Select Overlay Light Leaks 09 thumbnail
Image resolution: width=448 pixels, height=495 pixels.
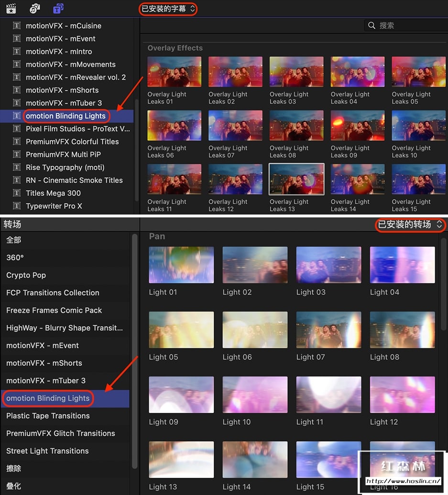tap(358, 125)
